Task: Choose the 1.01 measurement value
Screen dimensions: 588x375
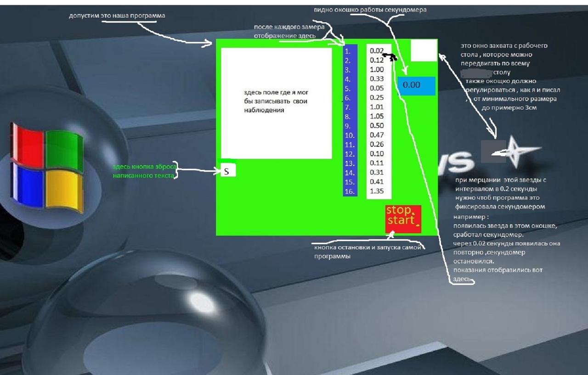Action: pyautogui.click(x=377, y=107)
